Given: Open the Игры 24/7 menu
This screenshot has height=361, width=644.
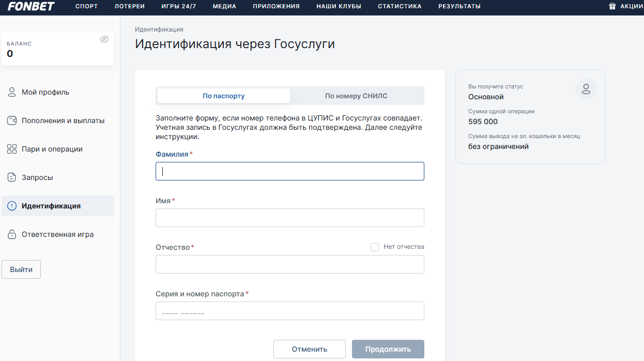Looking at the screenshot, I should (178, 6).
